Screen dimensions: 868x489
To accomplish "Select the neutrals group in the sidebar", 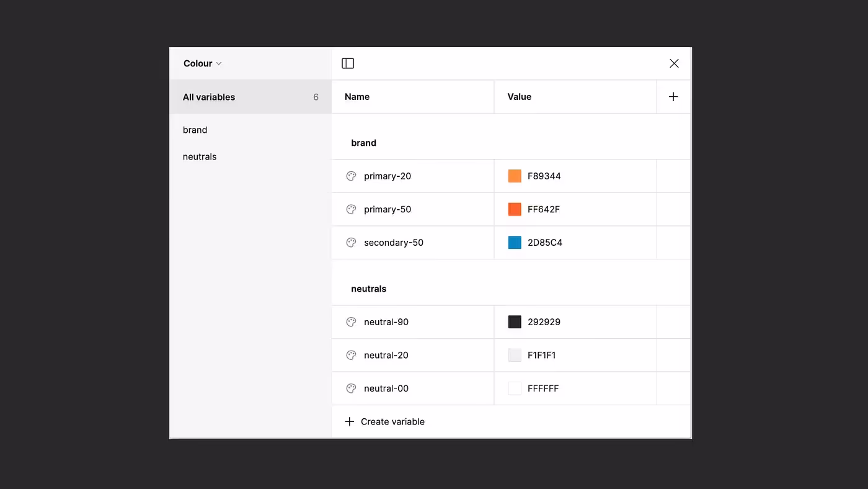I will (200, 157).
